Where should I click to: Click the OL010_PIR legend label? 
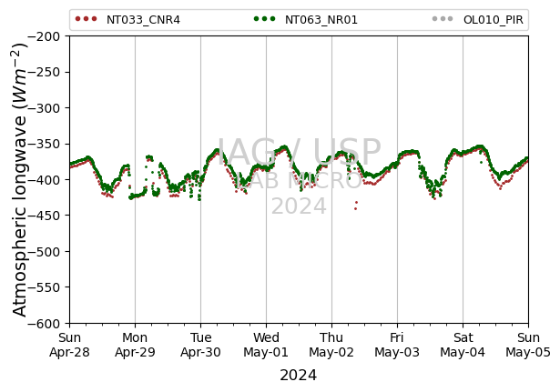point(494,20)
